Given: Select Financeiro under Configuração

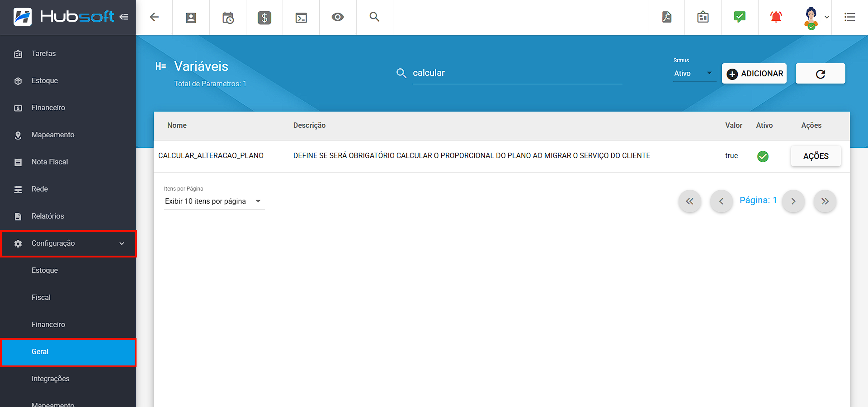Looking at the screenshot, I should click(68, 324).
